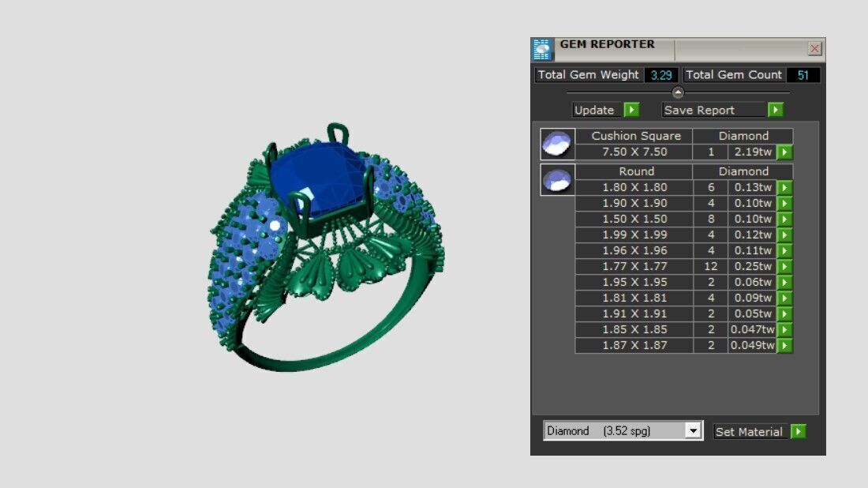This screenshot has height=488, width=868.
Task: Click the 0.13tw weight cell
Action: pyautogui.click(x=752, y=187)
